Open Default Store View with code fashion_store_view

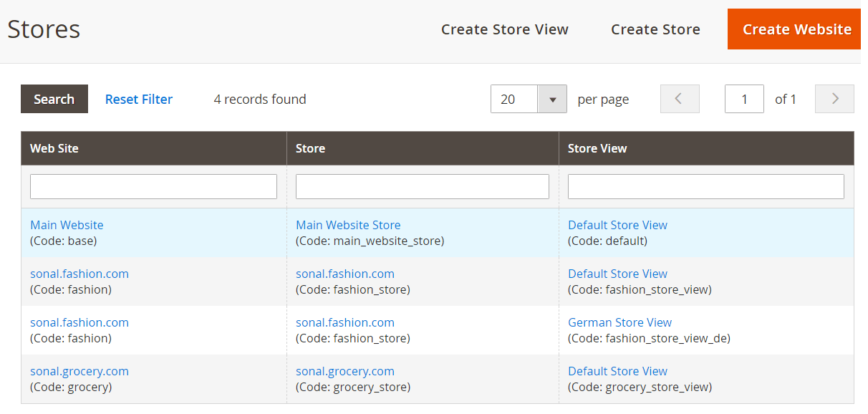click(x=617, y=274)
